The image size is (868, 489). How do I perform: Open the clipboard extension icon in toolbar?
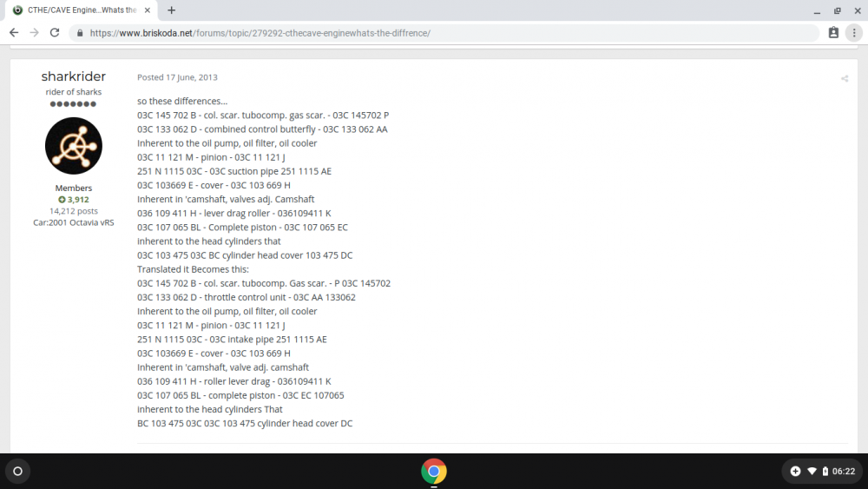pos(833,33)
